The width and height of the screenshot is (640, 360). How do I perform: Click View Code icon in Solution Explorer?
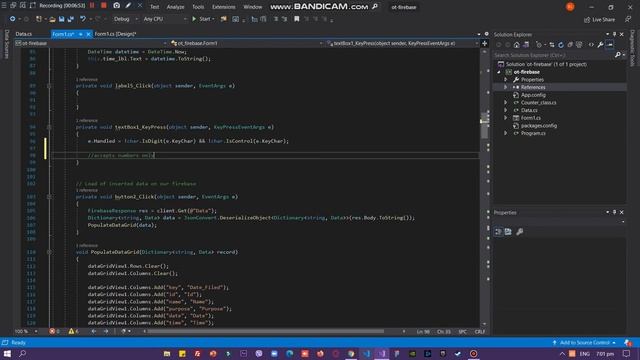tap(591, 45)
